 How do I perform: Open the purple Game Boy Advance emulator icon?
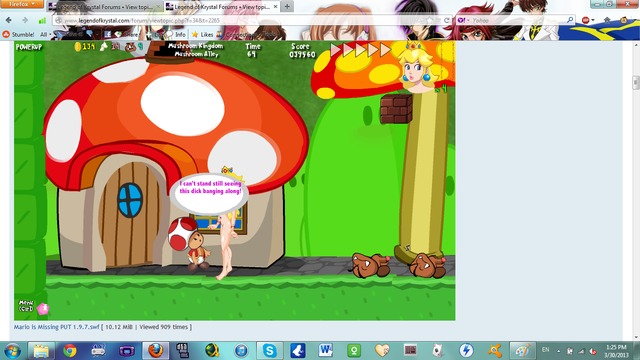127,351
